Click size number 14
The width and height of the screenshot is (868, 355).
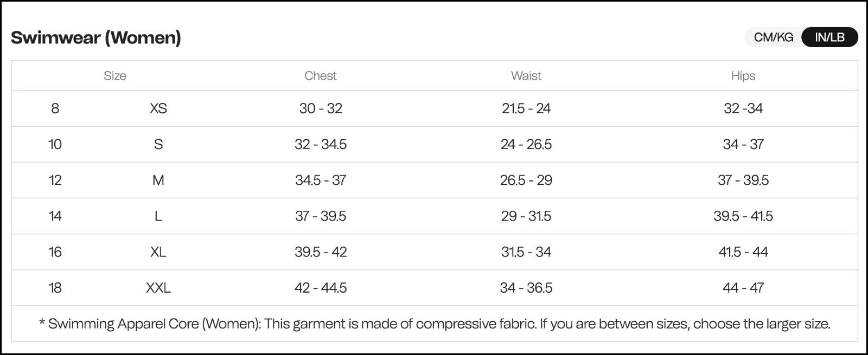(x=55, y=216)
